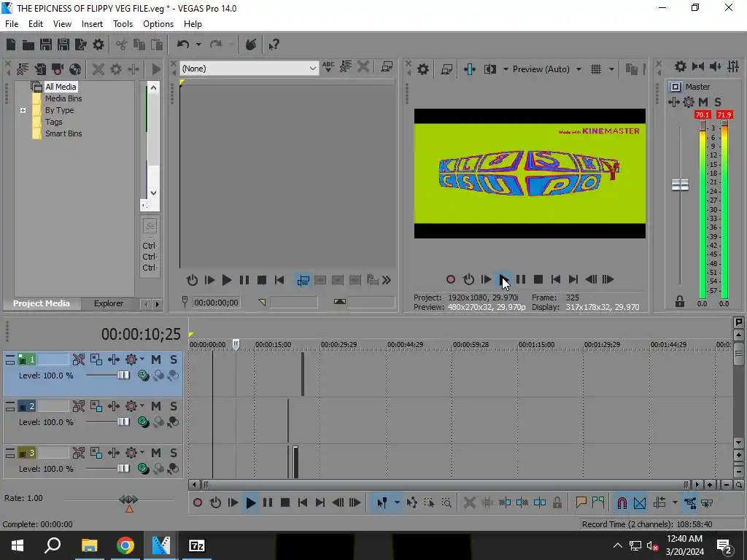Click track 1 Level slider handle
This screenshot has height=560, width=747.
point(123,376)
